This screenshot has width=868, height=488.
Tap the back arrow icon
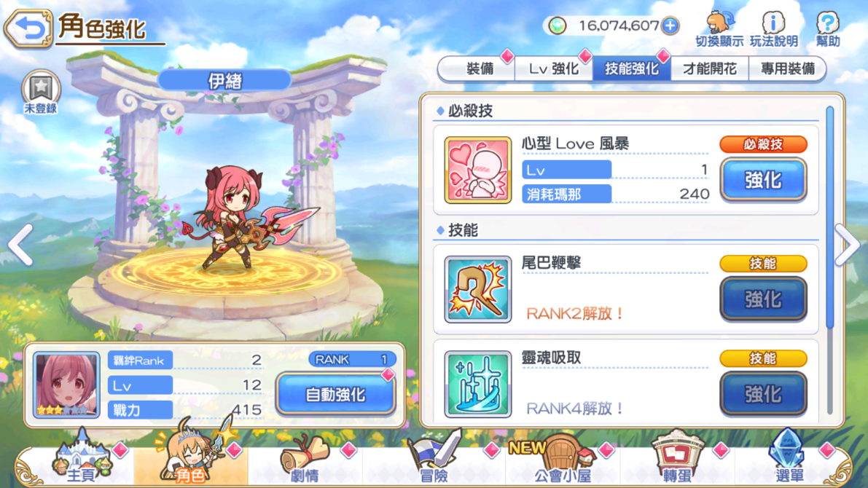click(x=28, y=28)
